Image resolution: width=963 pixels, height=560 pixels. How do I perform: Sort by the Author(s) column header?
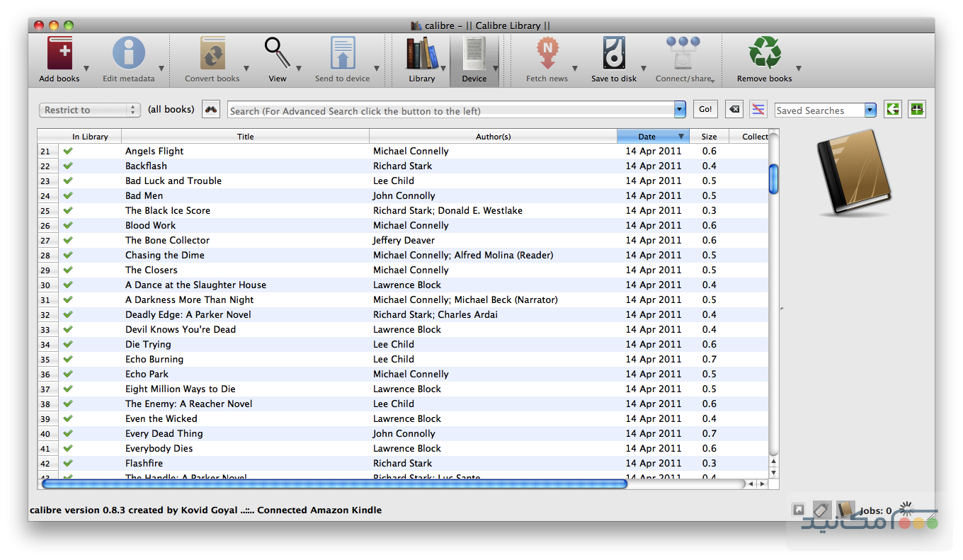[493, 137]
